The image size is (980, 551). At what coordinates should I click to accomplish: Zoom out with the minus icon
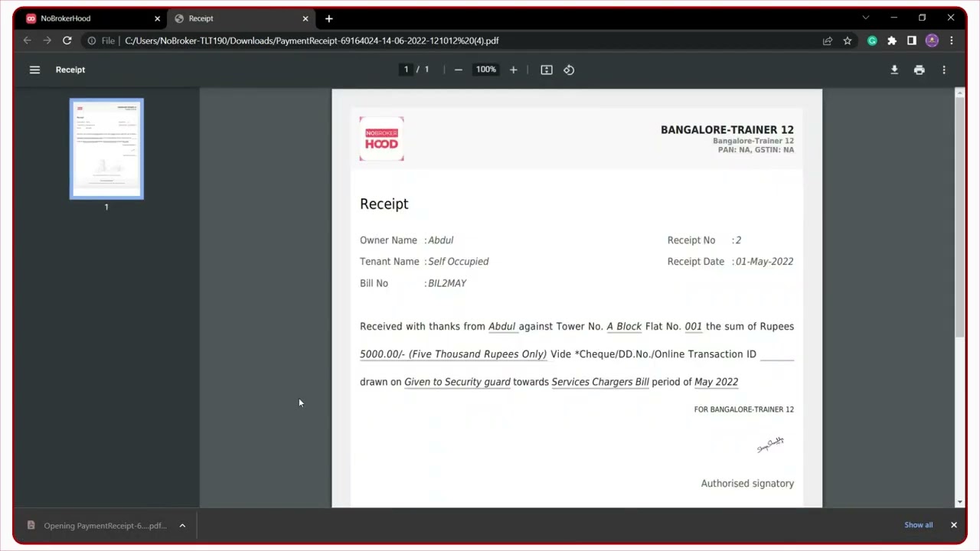coord(458,70)
